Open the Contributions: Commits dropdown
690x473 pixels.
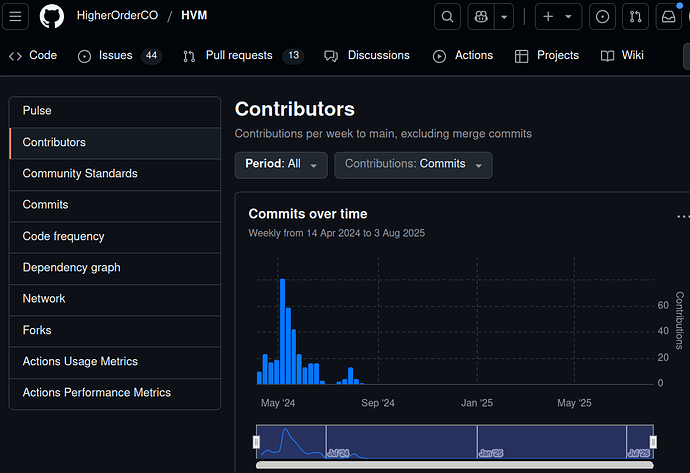(413, 165)
